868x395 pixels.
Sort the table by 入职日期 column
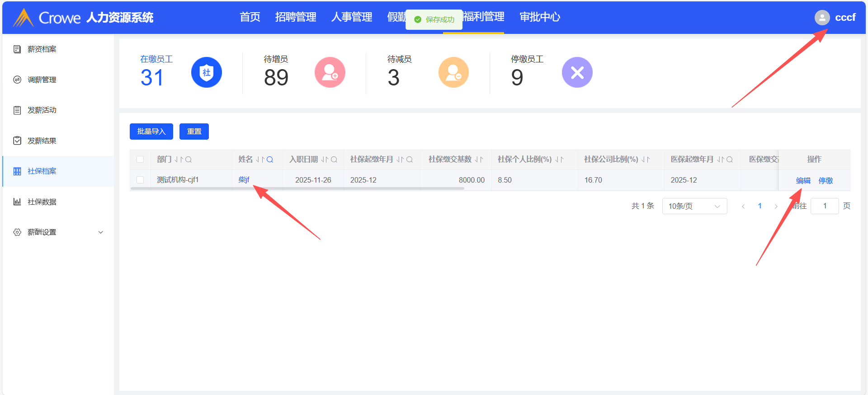(325, 160)
